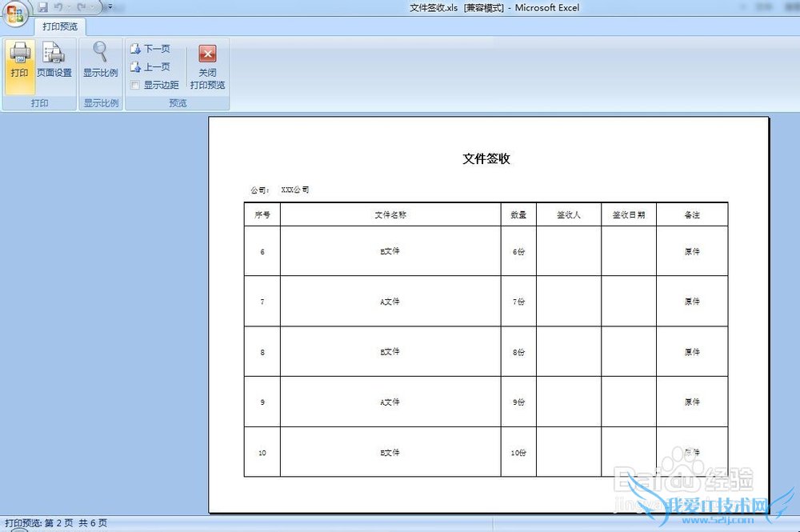Click the B文件 cell in row 10

390,453
